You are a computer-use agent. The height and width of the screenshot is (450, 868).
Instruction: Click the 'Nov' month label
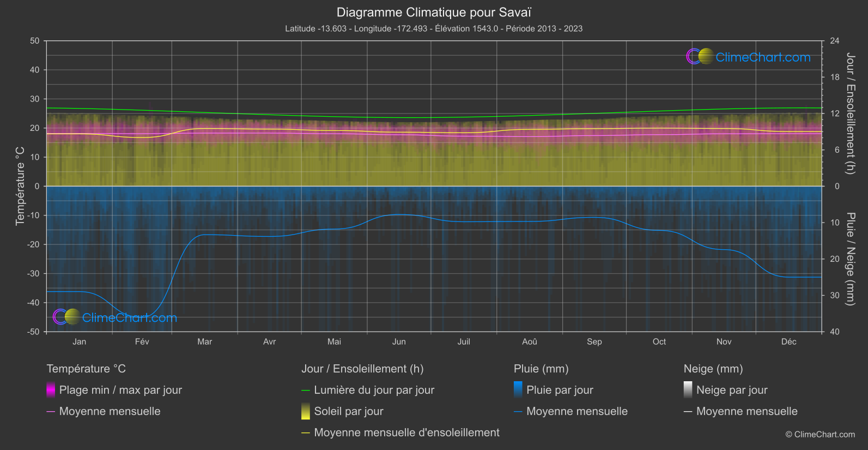point(724,341)
